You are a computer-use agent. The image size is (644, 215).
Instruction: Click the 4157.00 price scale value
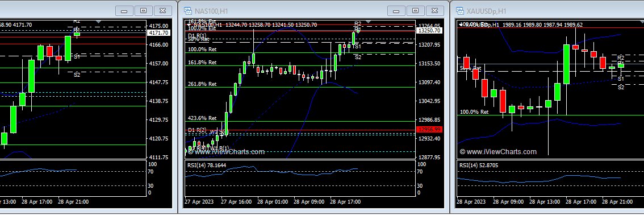tap(159, 63)
